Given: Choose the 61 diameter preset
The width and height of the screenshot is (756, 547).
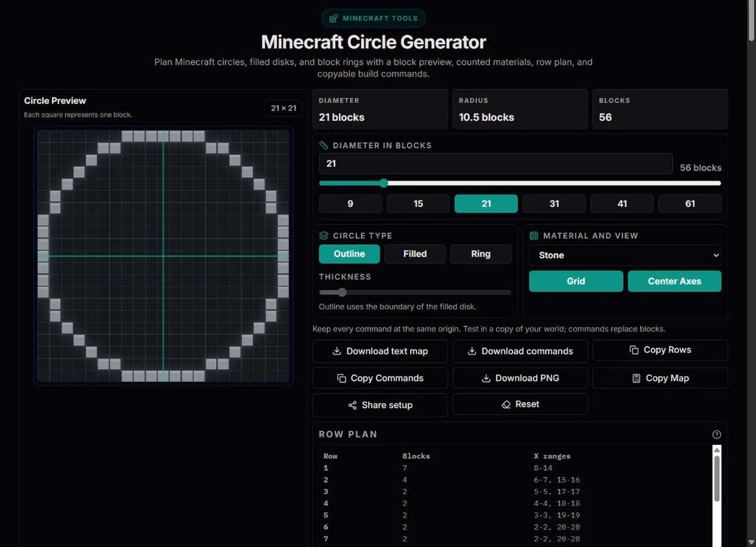Looking at the screenshot, I should pos(690,204).
